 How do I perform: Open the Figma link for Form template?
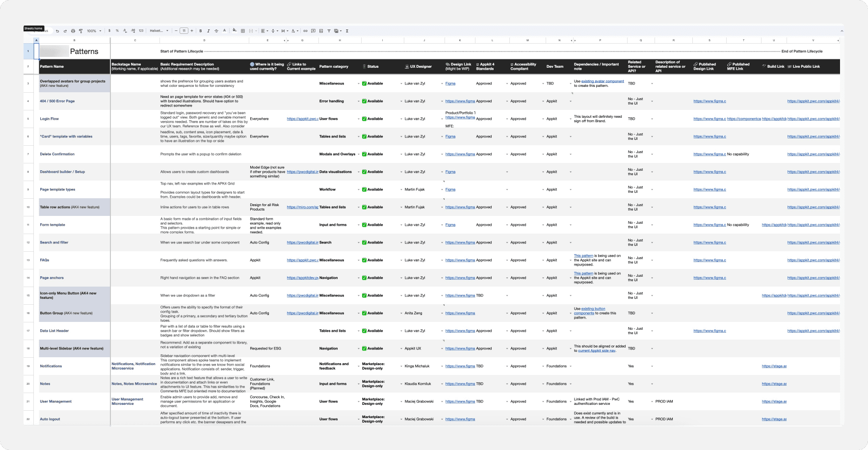tap(450, 225)
